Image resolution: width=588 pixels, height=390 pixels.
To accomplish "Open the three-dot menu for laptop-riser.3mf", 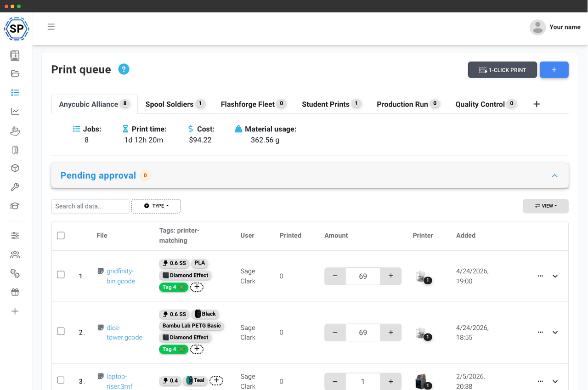I will coord(540,381).
